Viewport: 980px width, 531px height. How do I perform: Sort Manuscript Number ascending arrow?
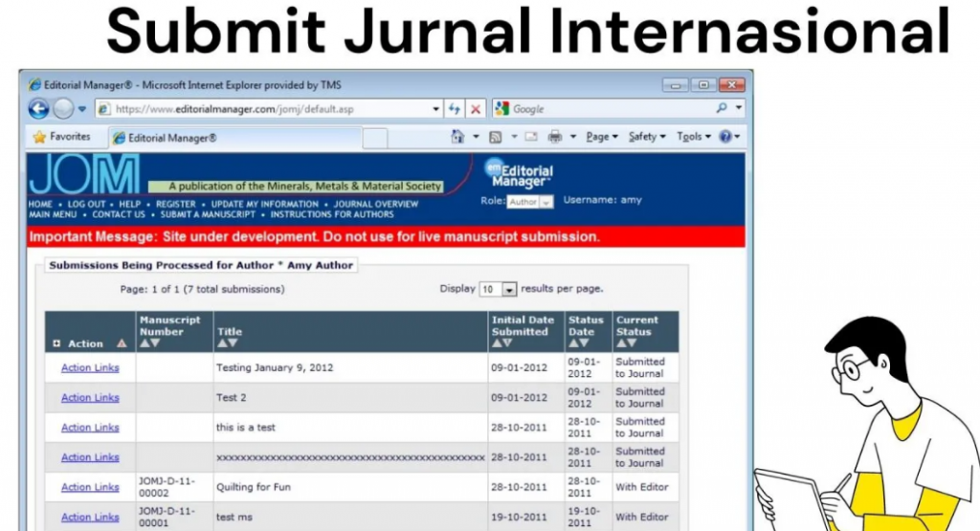click(145, 343)
